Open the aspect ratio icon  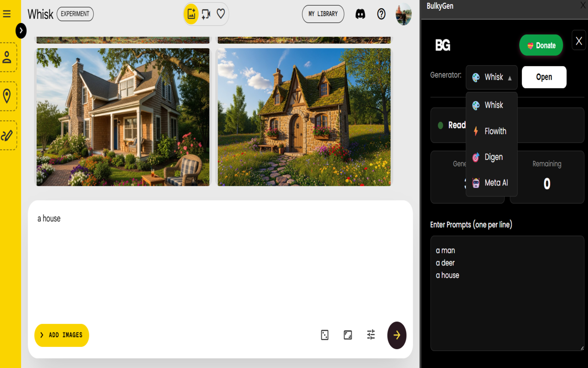[348, 335]
